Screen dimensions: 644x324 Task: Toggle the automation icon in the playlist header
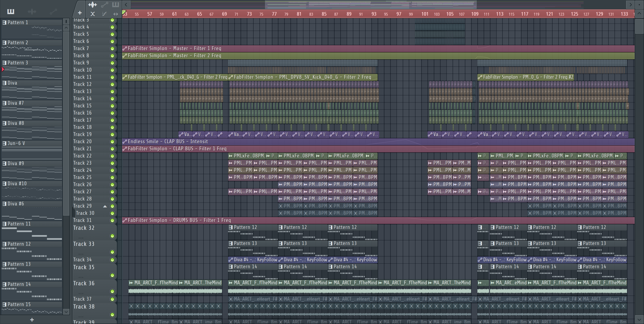[104, 4]
